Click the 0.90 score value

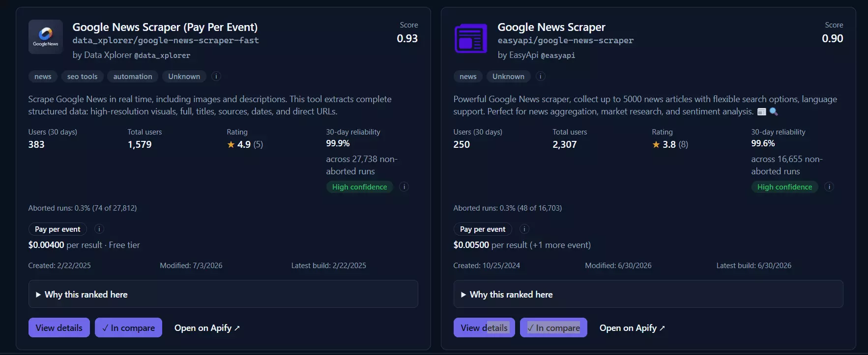pos(833,38)
